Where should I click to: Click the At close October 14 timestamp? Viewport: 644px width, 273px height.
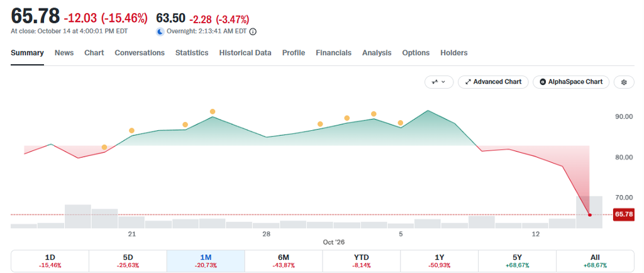point(69,31)
